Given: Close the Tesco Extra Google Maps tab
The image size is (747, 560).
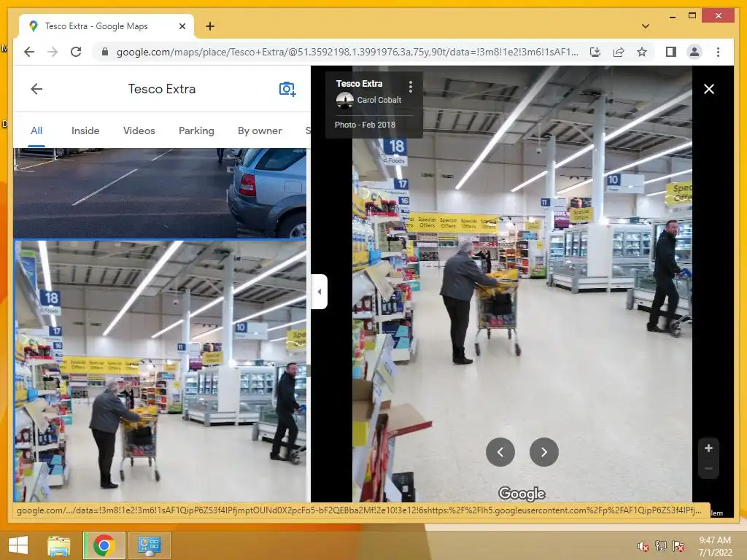Looking at the screenshot, I should pos(182,26).
